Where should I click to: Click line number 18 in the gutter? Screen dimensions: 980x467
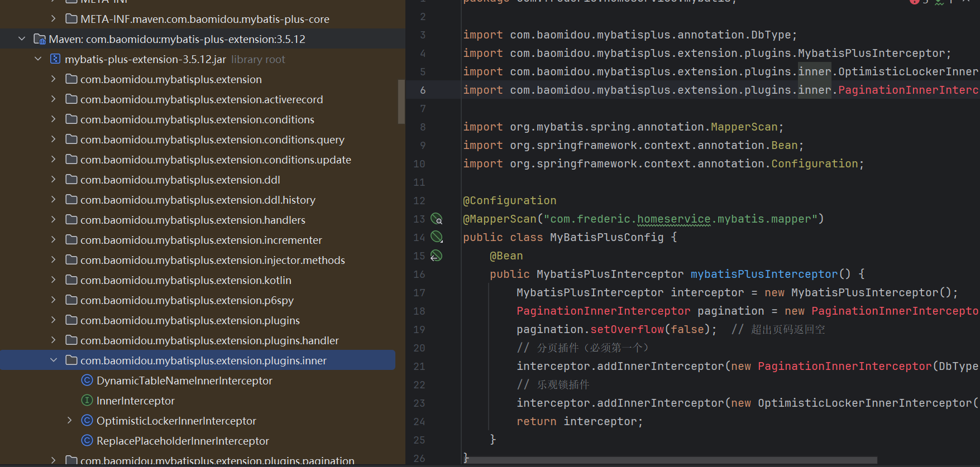(x=419, y=311)
